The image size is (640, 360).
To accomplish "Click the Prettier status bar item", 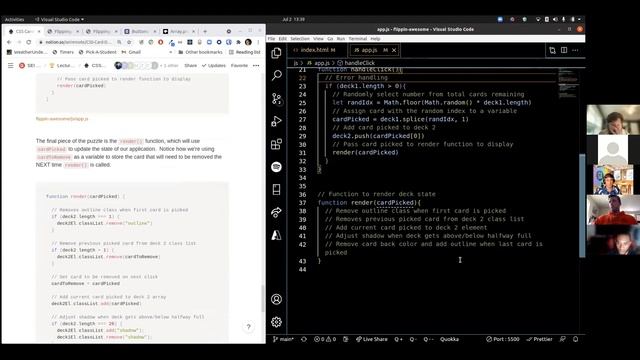I will [x=539, y=339].
